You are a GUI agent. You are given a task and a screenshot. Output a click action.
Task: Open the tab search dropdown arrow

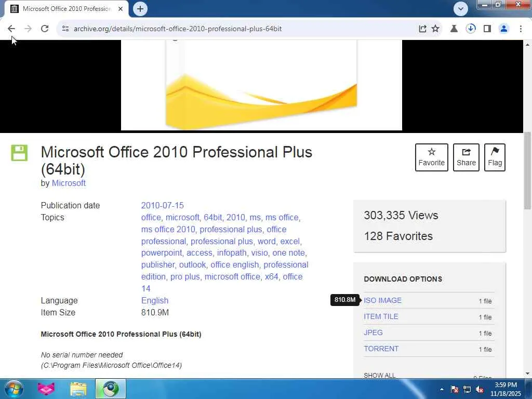pos(460,9)
